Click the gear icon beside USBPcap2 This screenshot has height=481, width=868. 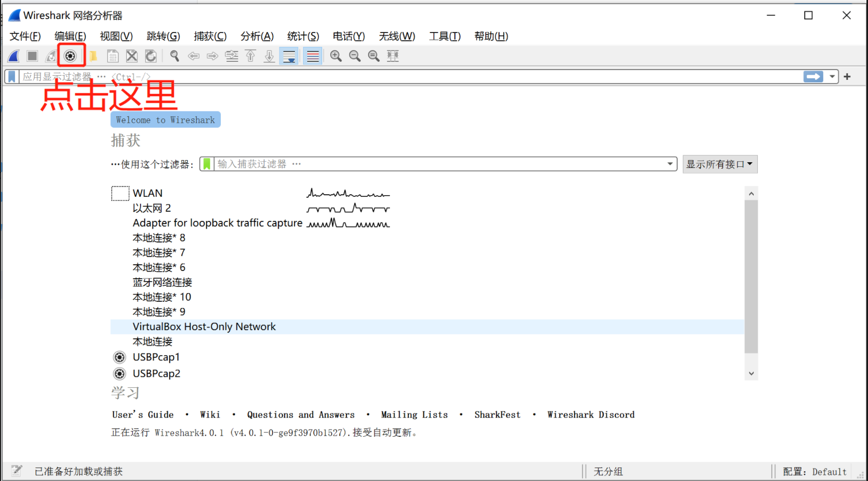(119, 374)
